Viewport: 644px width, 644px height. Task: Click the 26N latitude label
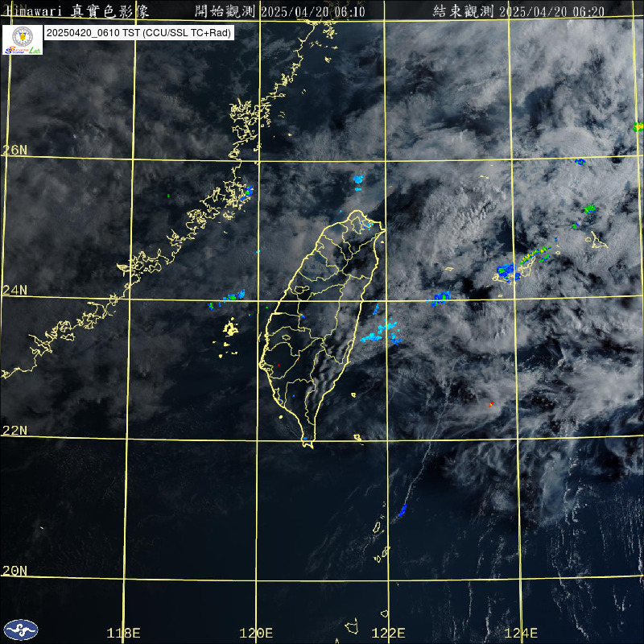[x=14, y=150]
